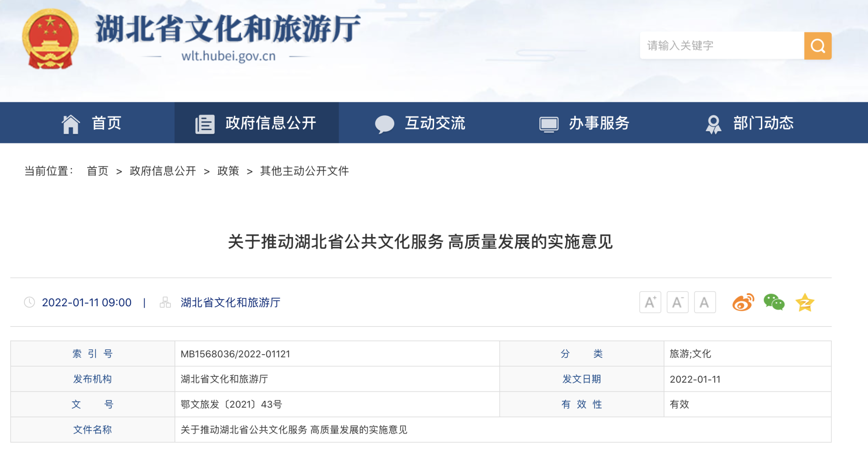The width and height of the screenshot is (868, 470).
Task: Click the organization icon beside source name
Action: (165, 302)
